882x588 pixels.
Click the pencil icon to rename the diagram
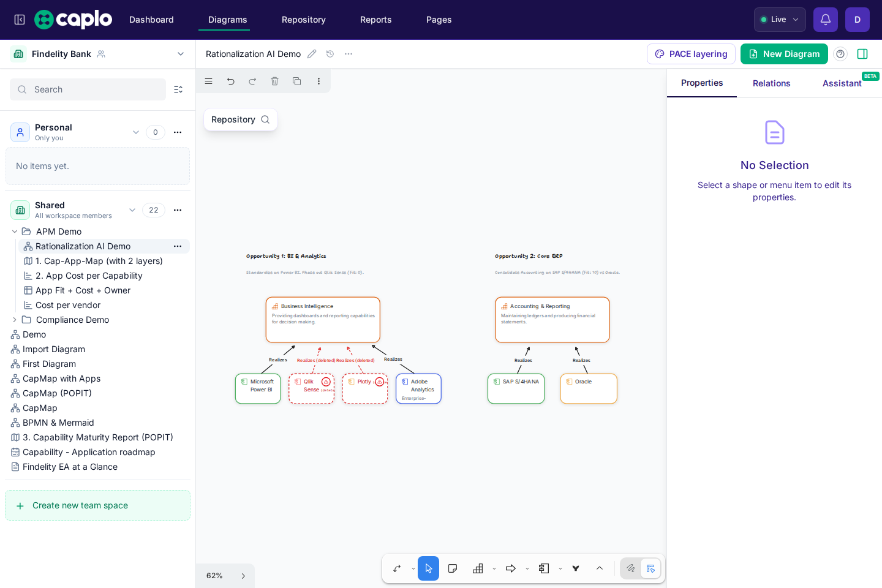click(312, 54)
